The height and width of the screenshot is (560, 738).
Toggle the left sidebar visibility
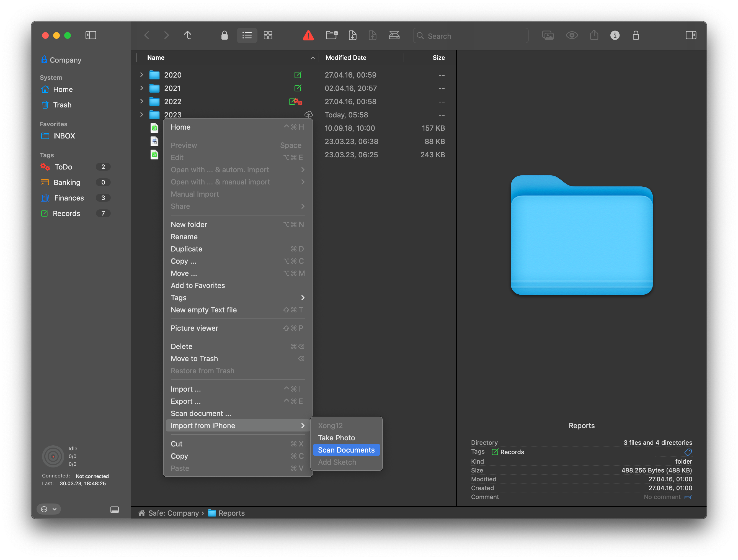(91, 35)
